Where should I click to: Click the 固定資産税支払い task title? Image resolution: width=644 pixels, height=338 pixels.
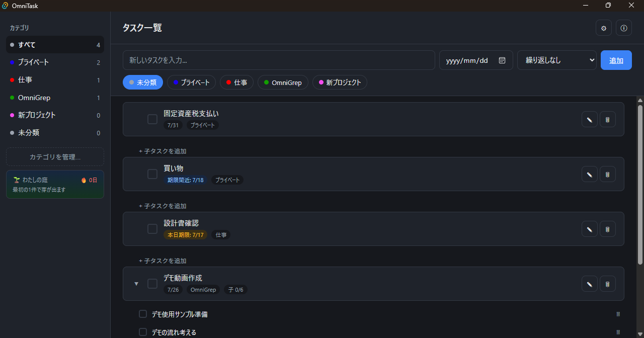point(191,114)
